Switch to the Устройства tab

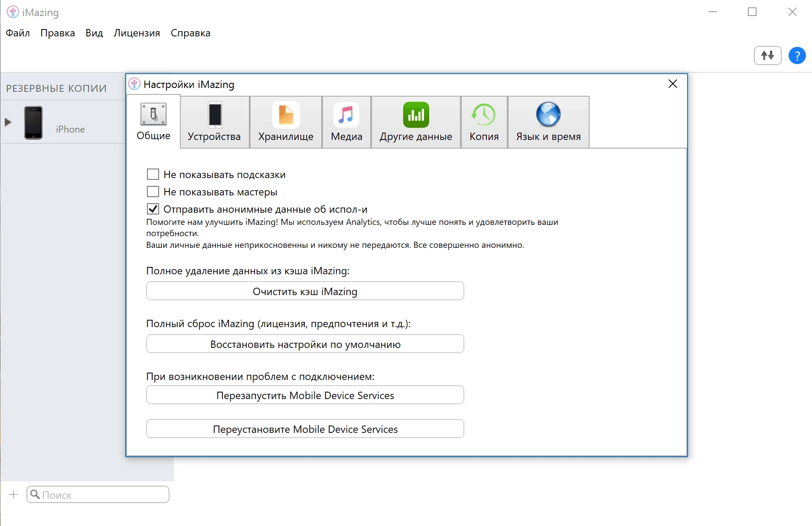tap(214, 122)
